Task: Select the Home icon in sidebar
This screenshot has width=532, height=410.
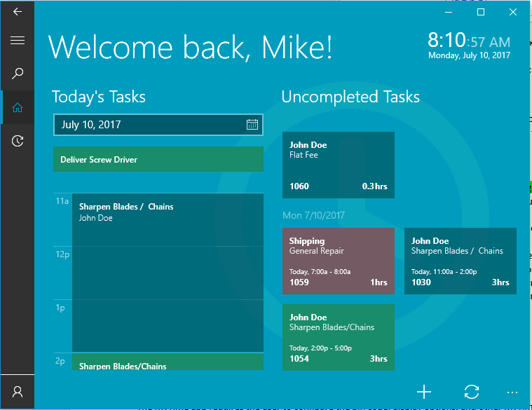Action: click(x=18, y=107)
